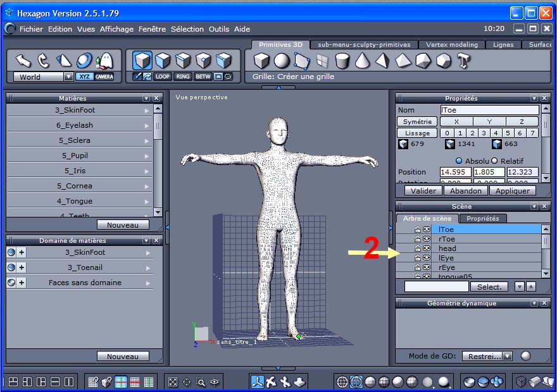
Task: Switch to the Lignes tab
Action: tap(503, 45)
